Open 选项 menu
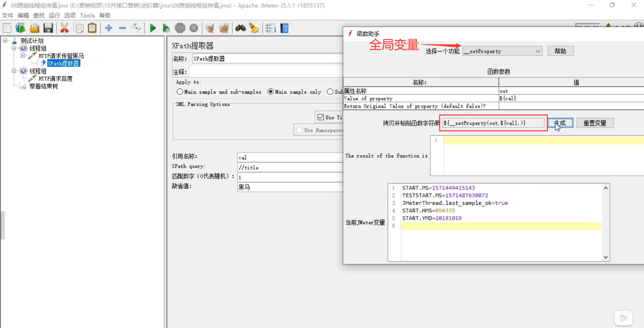Viewport: 644px width, 328px height. click(x=70, y=15)
